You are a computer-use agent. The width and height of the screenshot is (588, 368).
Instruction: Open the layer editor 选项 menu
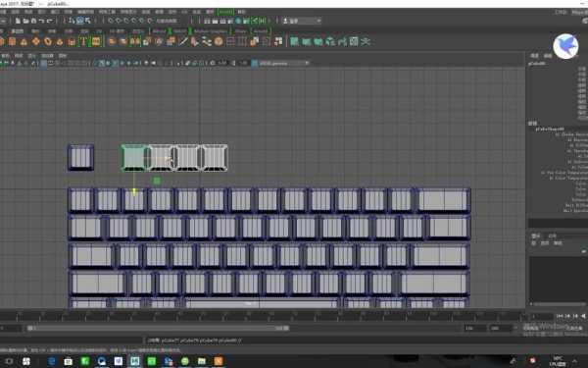pyautogui.click(x=545, y=243)
